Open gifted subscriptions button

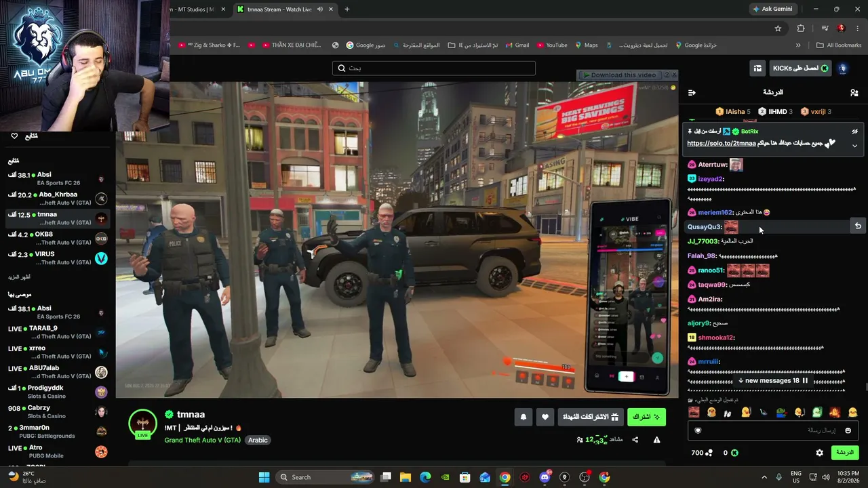(590, 417)
